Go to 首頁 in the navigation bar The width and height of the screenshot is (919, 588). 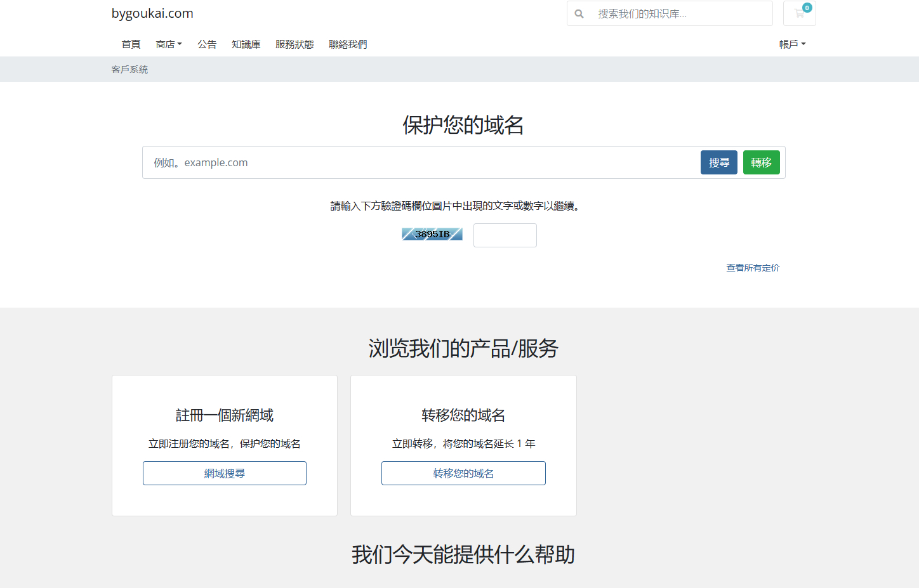click(x=131, y=44)
